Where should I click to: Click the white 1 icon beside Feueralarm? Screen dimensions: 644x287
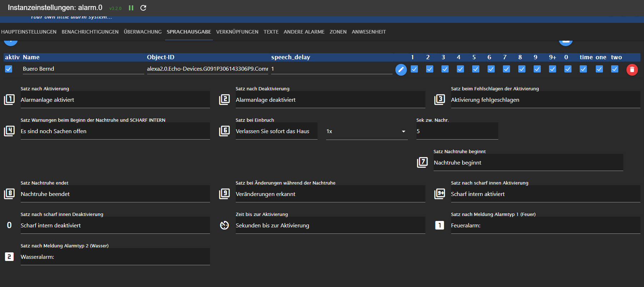[440, 225]
